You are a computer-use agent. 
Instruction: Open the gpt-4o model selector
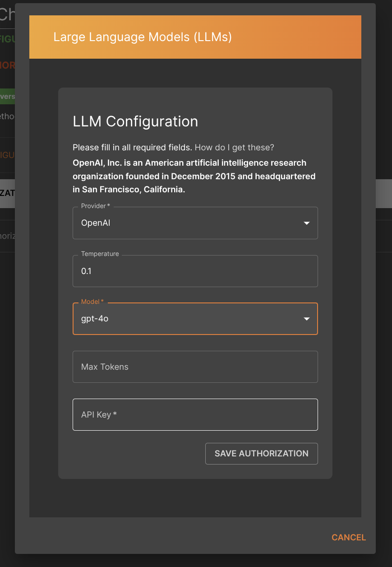coord(189,319)
